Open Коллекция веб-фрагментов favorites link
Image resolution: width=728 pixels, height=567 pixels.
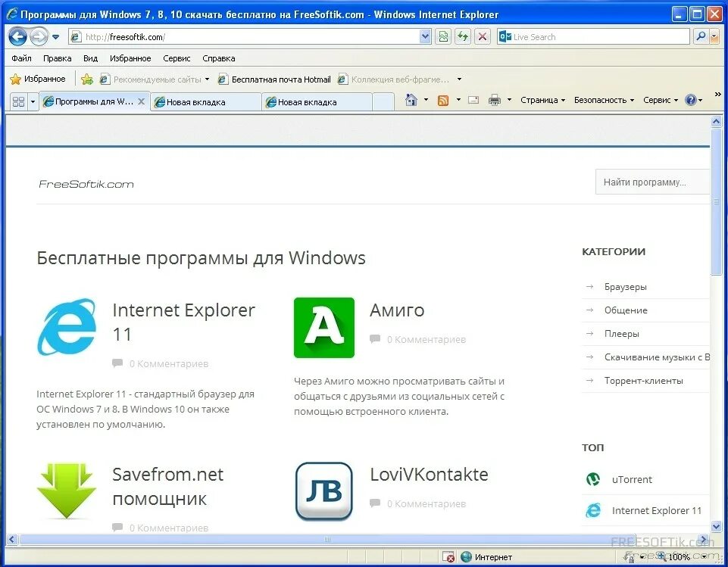pos(394,79)
